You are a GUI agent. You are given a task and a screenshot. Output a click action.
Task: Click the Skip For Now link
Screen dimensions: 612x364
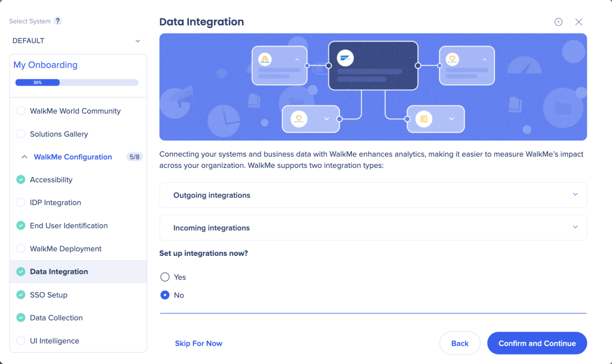pyautogui.click(x=198, y=344)
